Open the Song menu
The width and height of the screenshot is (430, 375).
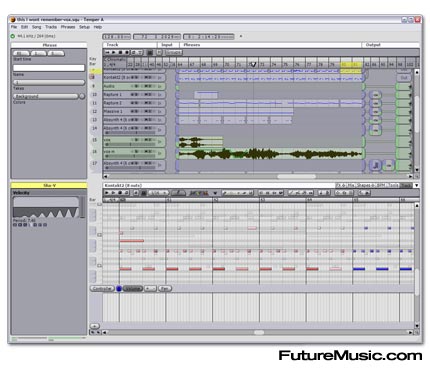(x=36, y=27)
